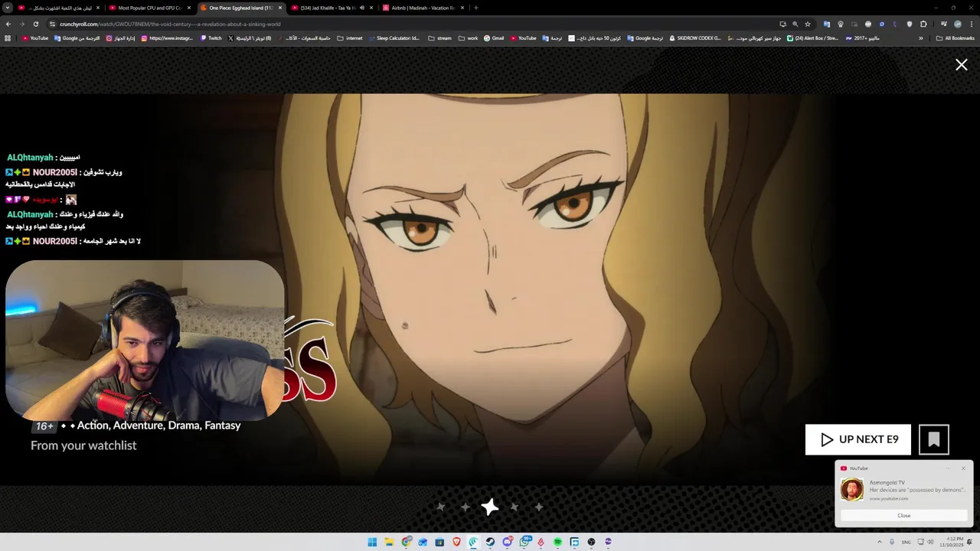
Task: Open OBS Studio from the taskbar
Action: coord(591,542)
